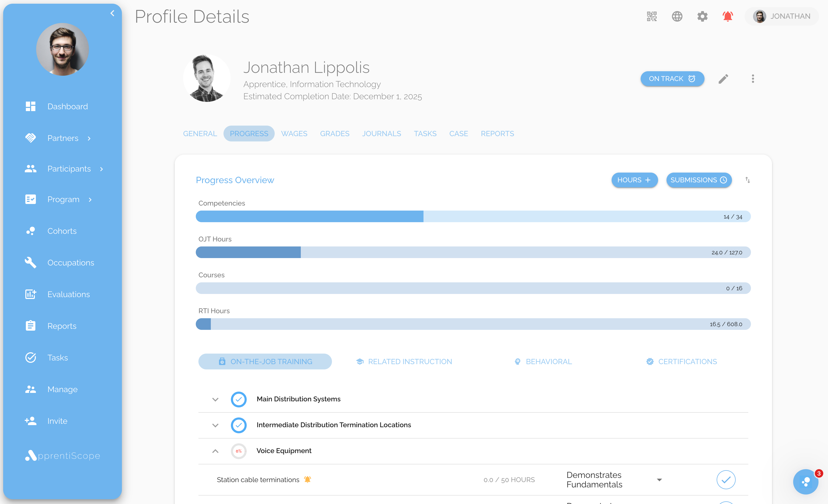Mark Station cable terminations as complete
Viewport: 828px width, 504px height.
pos(726,479)
